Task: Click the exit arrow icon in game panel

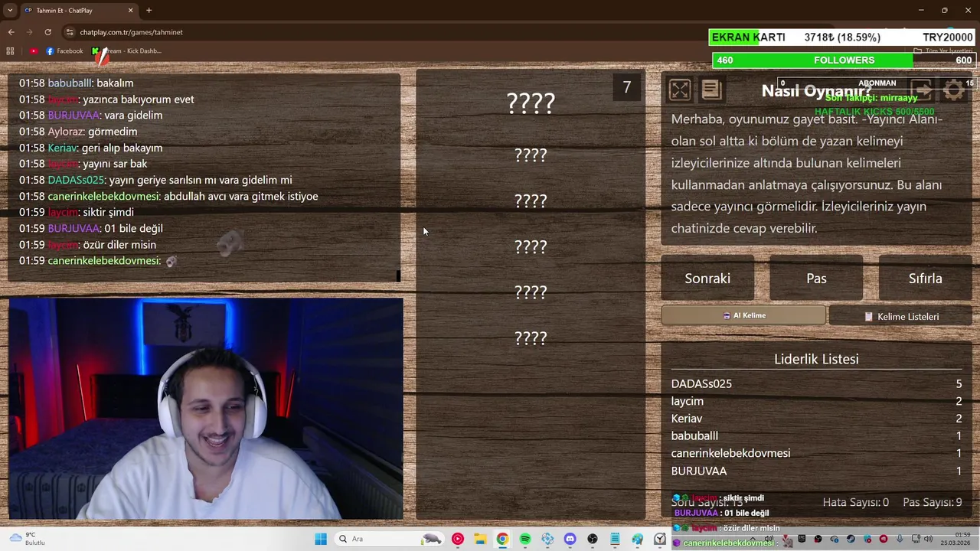Action: [922, 90]
